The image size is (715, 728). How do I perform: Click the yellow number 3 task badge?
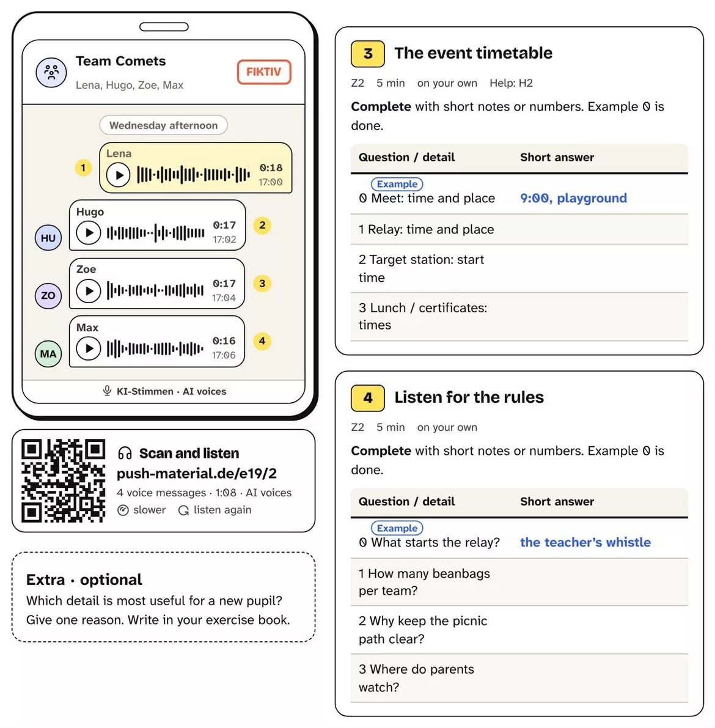pos(368,54)
